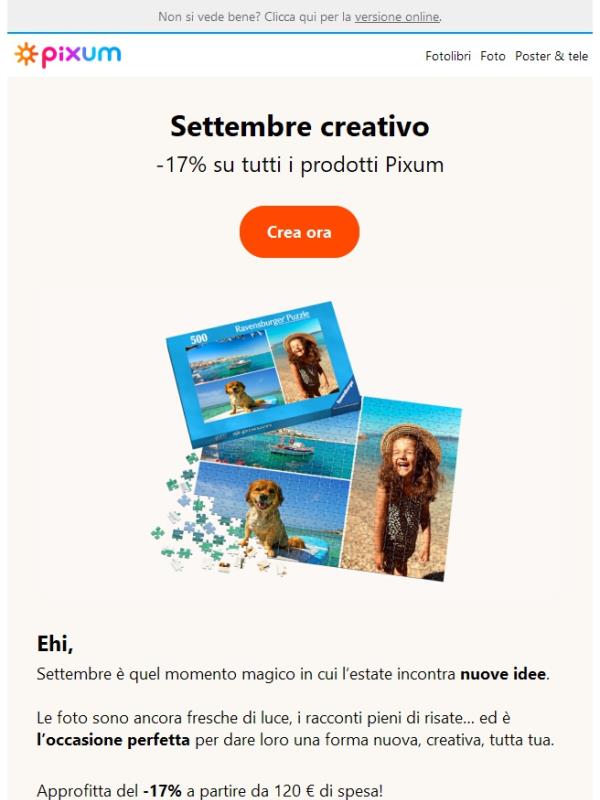Viewport: 600px width, 800px height.
Task: Click the bold "l'occasione perfetta" text
Action: click(113, 740)
